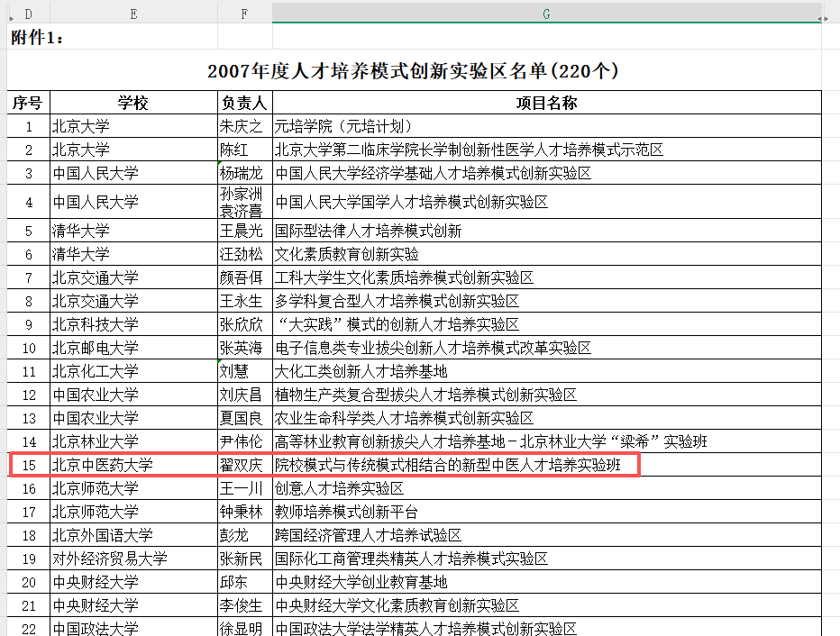Select the cell with 孙家洲 袁济喜

pos(244,202)
